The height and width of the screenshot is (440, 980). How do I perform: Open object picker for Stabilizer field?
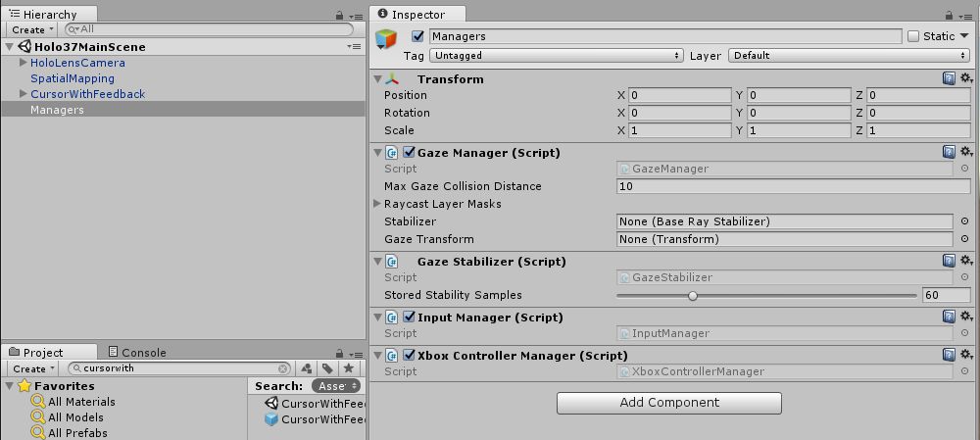964,221
